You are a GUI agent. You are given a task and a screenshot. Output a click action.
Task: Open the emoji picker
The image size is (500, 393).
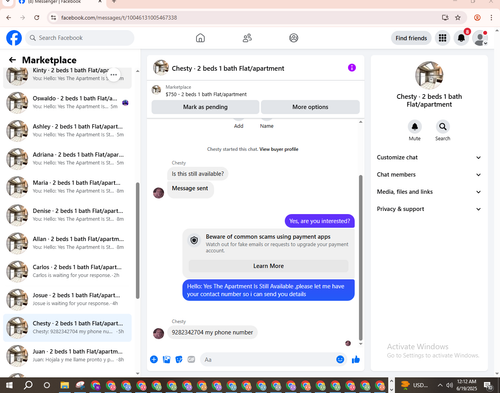click(x=340, y=359)
